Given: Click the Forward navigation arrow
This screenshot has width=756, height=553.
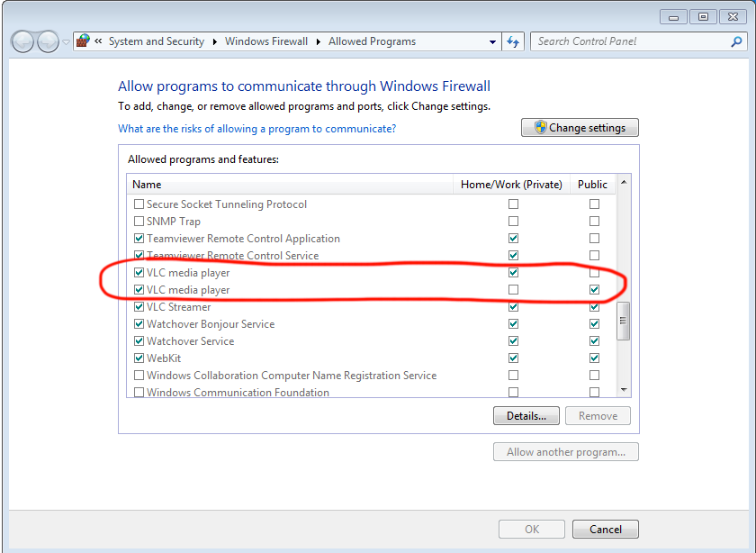Looking at the screenshot, I should (49, 42).
